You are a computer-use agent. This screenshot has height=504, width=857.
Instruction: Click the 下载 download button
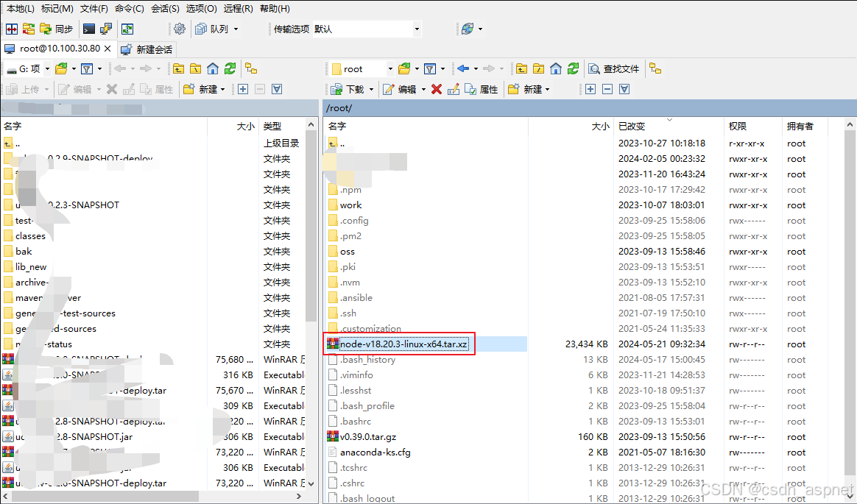(348, 89)
